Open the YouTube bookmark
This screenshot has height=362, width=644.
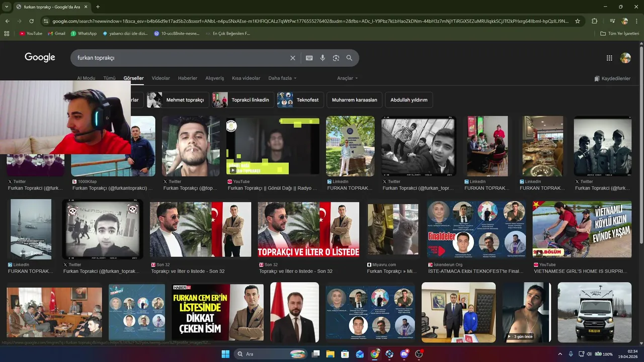tap(31, 34)
